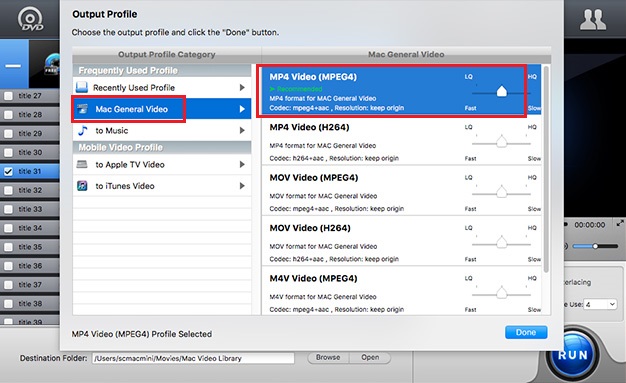Click the Done button
The height and width of the screenshot is (383, 626).
coord(526,332)
